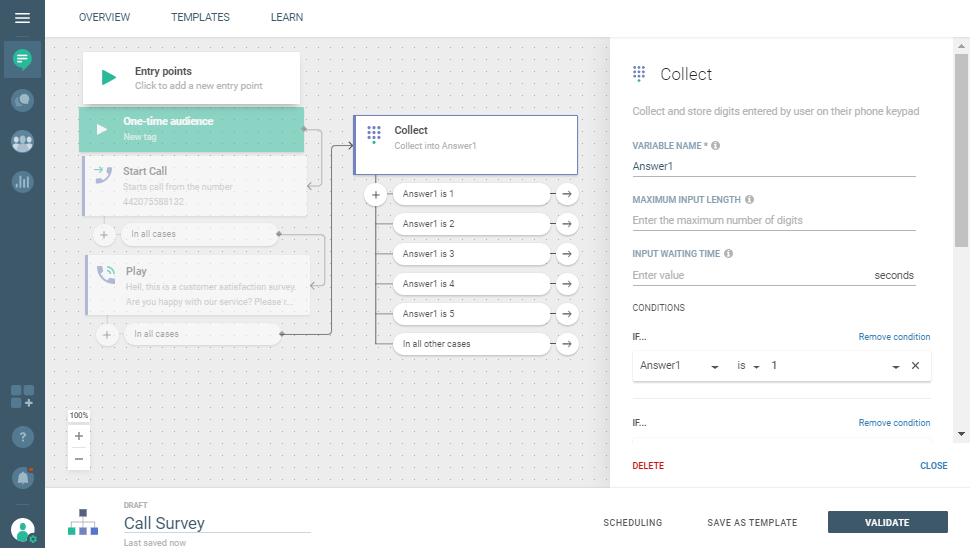Click the add apps grid icon
Viewport: 970px width, 548px height.
point(22,396)
